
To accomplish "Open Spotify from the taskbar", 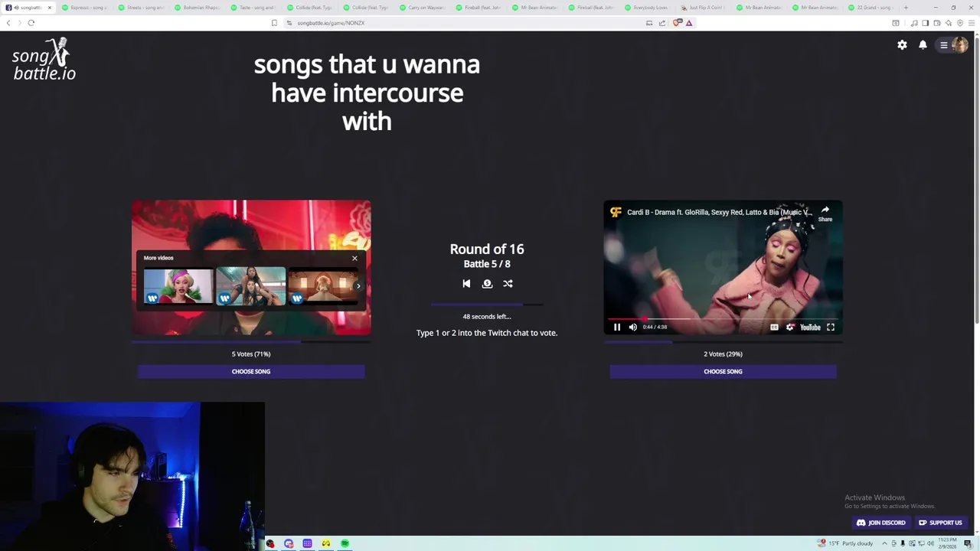I will pos(345,543).
